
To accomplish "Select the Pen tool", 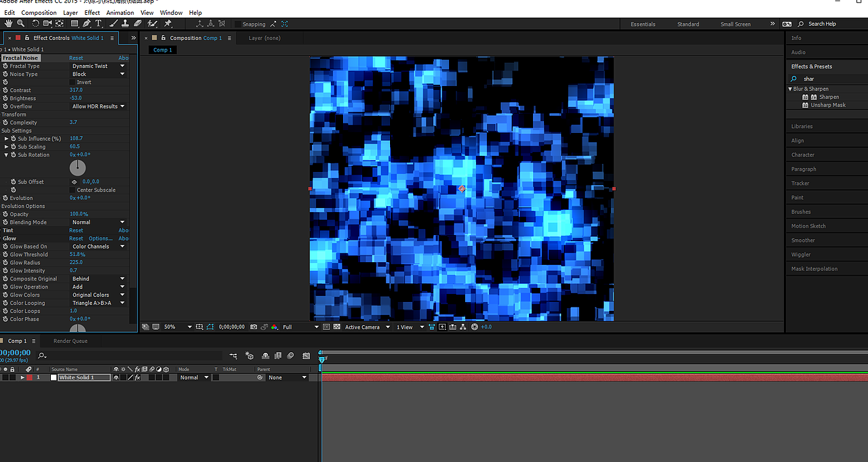I will 87,24.
